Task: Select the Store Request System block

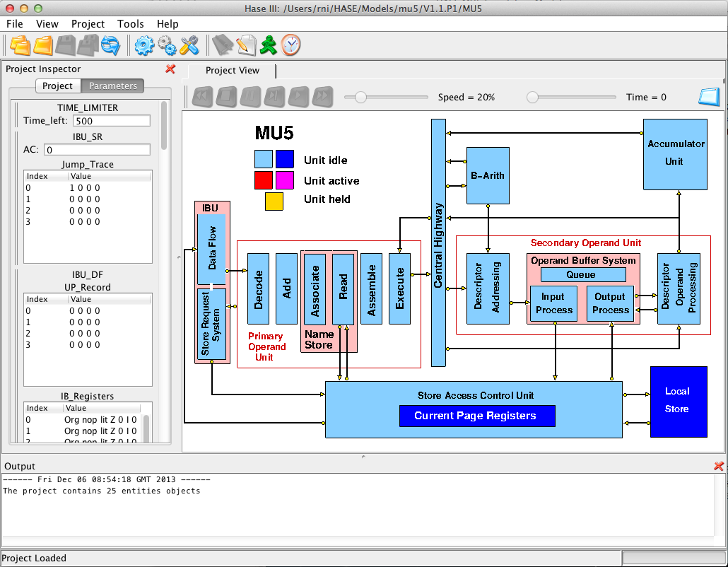Action: click(x=212, y=324)
